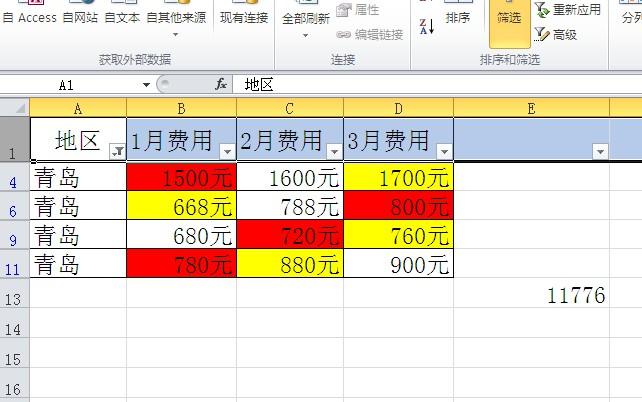Select column A header
This screenshot has width=642, height=402.
pyautogui.click(x=78, y=108)
